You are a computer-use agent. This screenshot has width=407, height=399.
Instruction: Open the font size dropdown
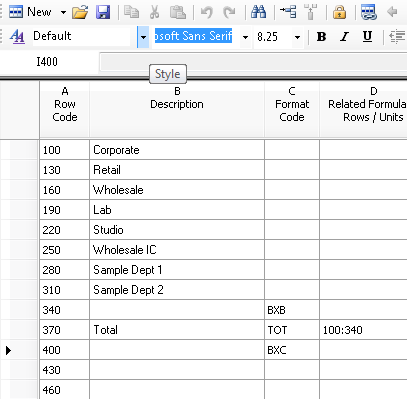click(297, 37)
